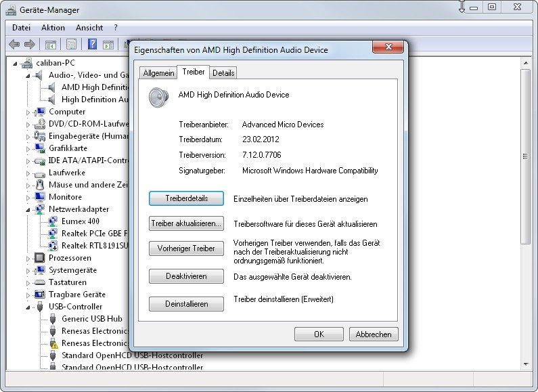Viewport: 538px width, 392px height.
Task: Collapse the USB-Controller category
Action: [28, 307]
